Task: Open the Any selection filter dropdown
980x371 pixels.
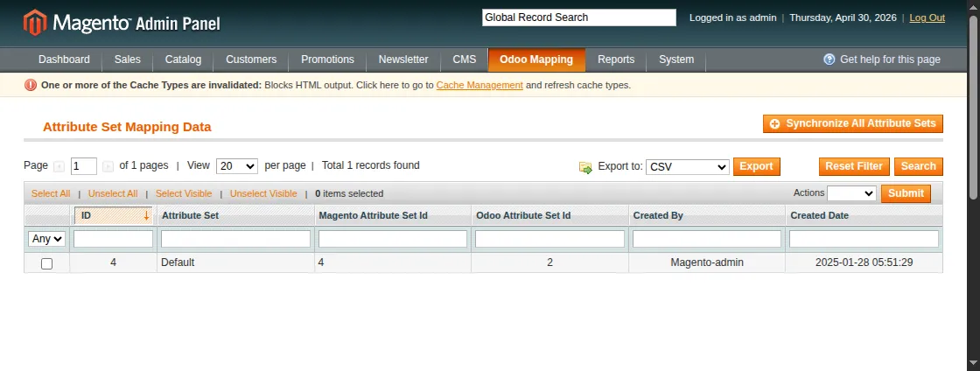Action: coord(47,239)
